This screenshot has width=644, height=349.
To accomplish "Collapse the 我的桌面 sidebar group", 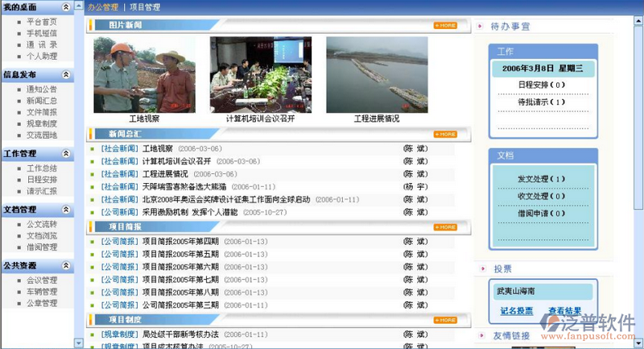I will (66, 7).
